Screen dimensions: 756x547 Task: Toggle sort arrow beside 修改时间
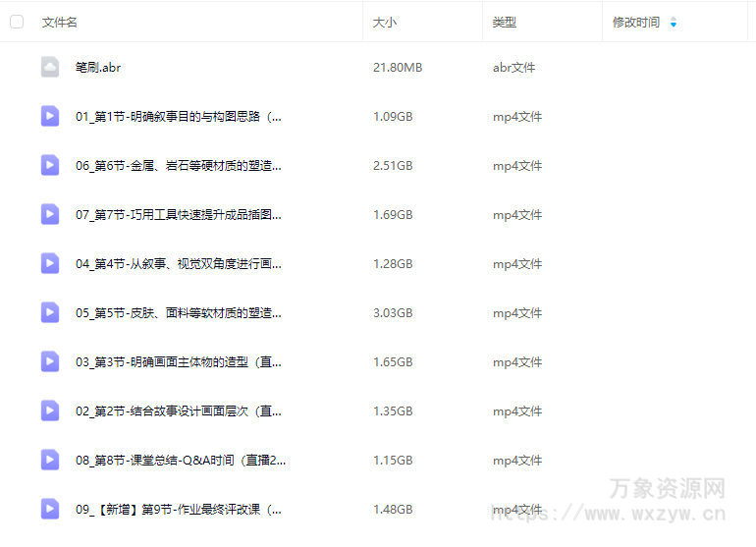tap(673, 22)
